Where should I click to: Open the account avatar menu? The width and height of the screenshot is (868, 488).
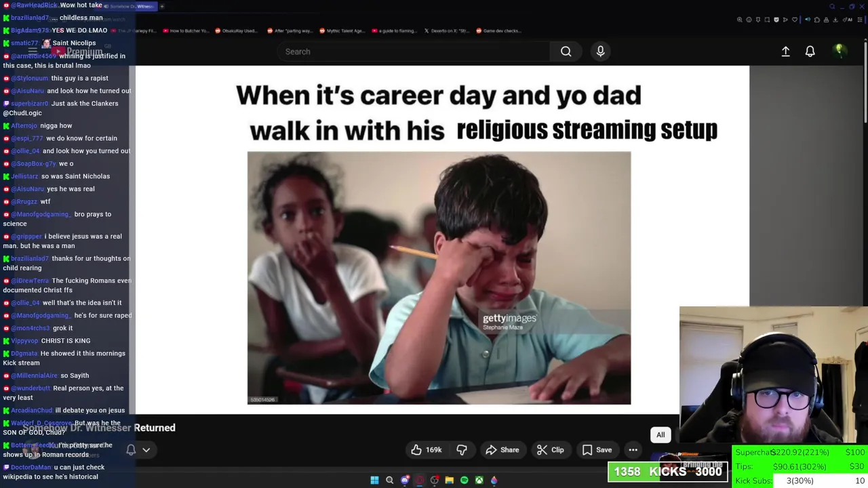tap(840, 51)
